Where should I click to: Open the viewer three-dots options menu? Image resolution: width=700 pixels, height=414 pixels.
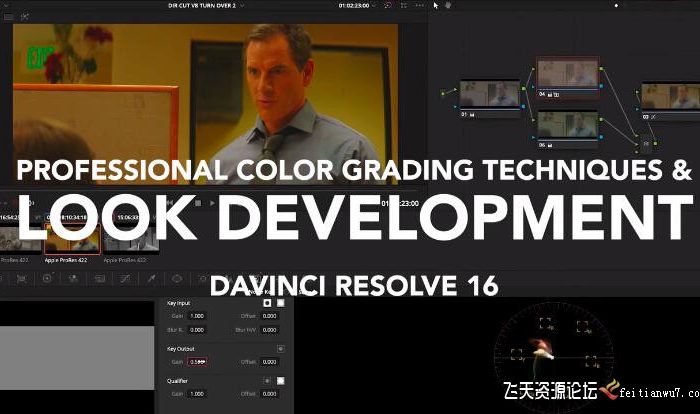click(x=420, y=6)
